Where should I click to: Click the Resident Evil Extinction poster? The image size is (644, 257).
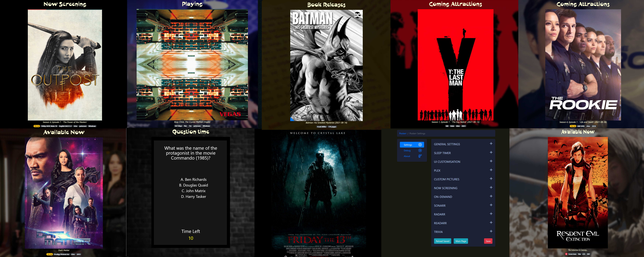pos(578,193)
